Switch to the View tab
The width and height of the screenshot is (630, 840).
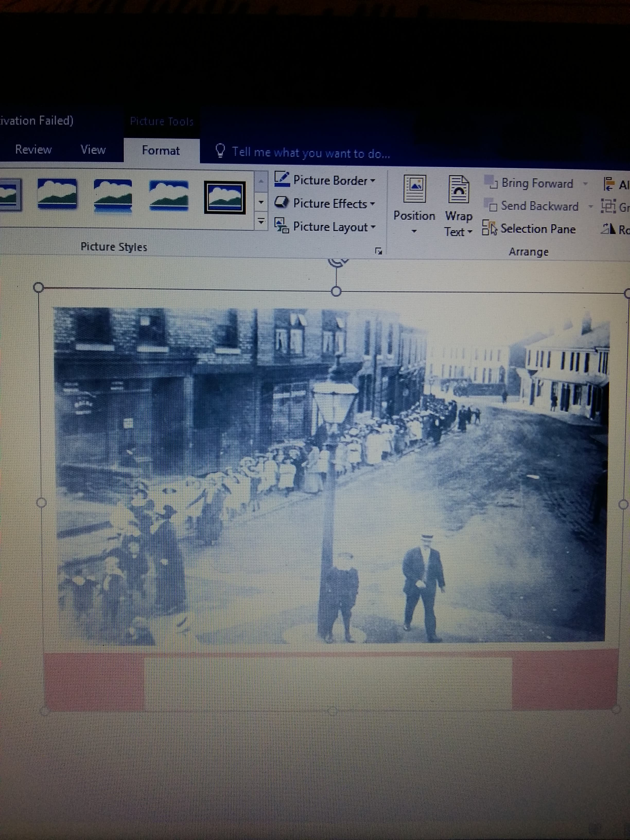(93, 150)
